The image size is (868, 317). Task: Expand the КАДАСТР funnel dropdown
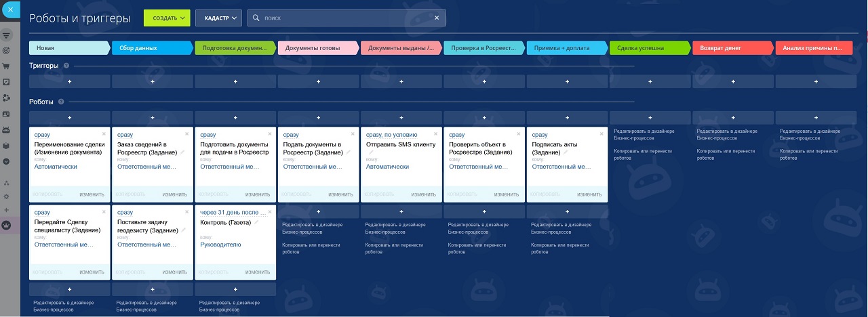(218, 18)
